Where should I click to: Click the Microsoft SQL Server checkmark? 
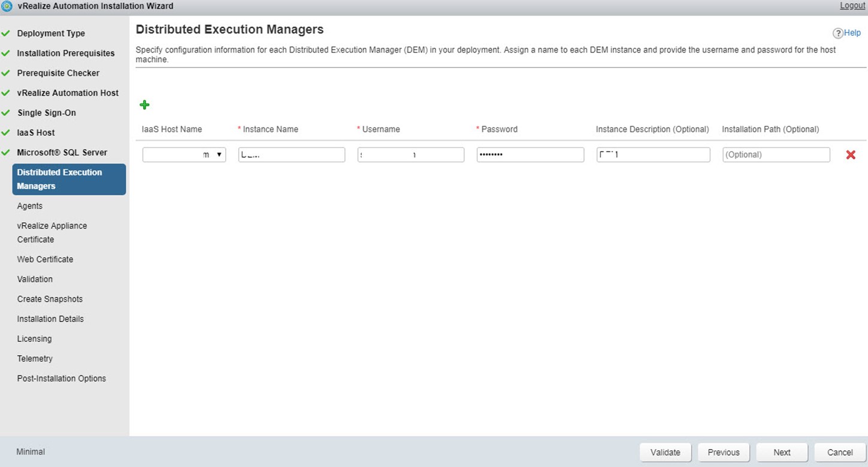[5, 152]
